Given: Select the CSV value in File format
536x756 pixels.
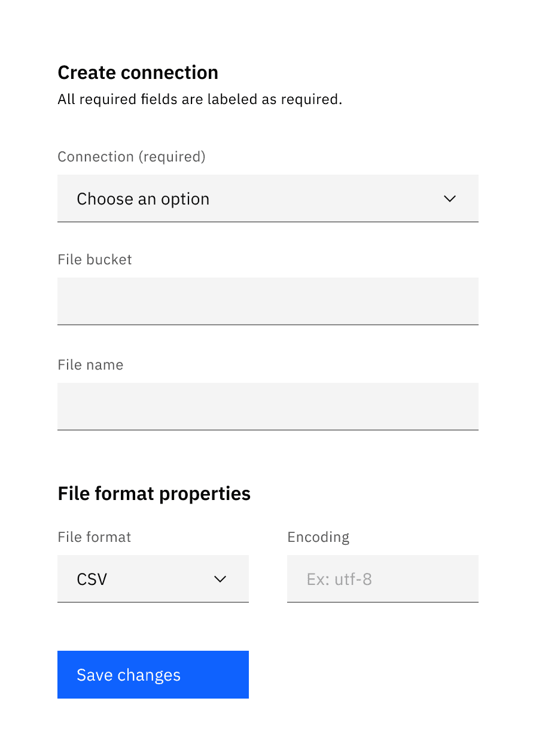Looking at the screenshot, I should [93, 579].
